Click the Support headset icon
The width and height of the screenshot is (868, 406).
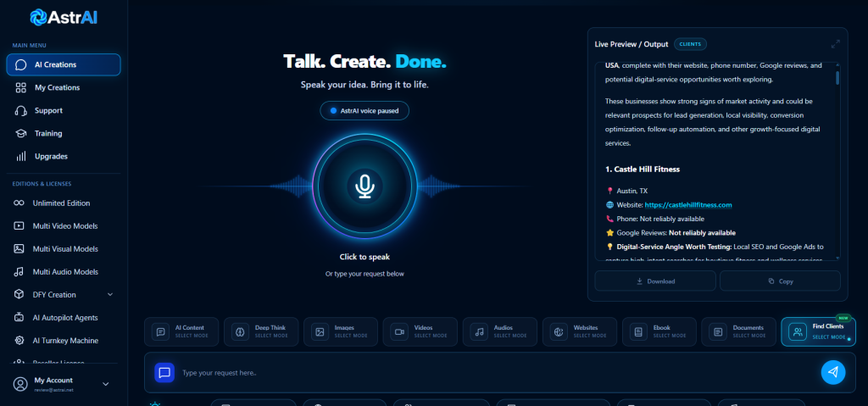20,110
